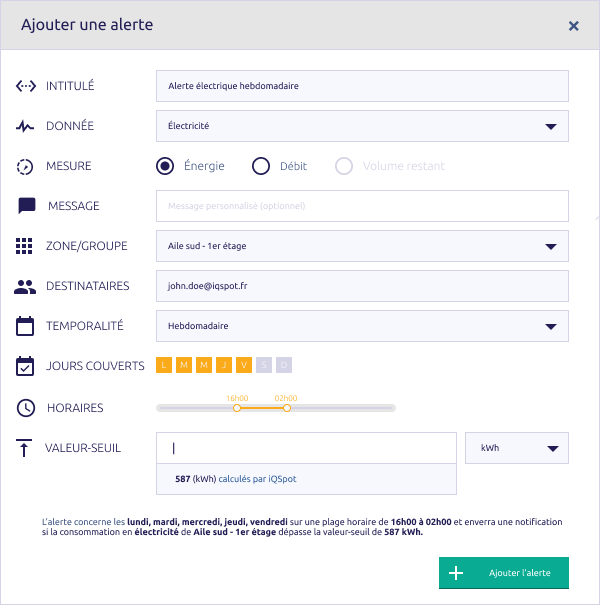Image resolution: width=600 pixels, height=605 pixels.
Task: Click the Ajouter l'alerte button
Action: [x=504, y=573]
